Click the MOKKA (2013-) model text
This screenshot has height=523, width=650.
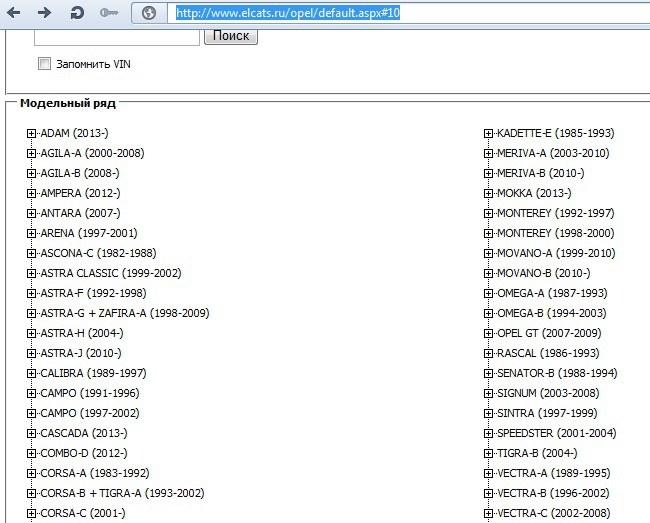(x=534, y=194)
